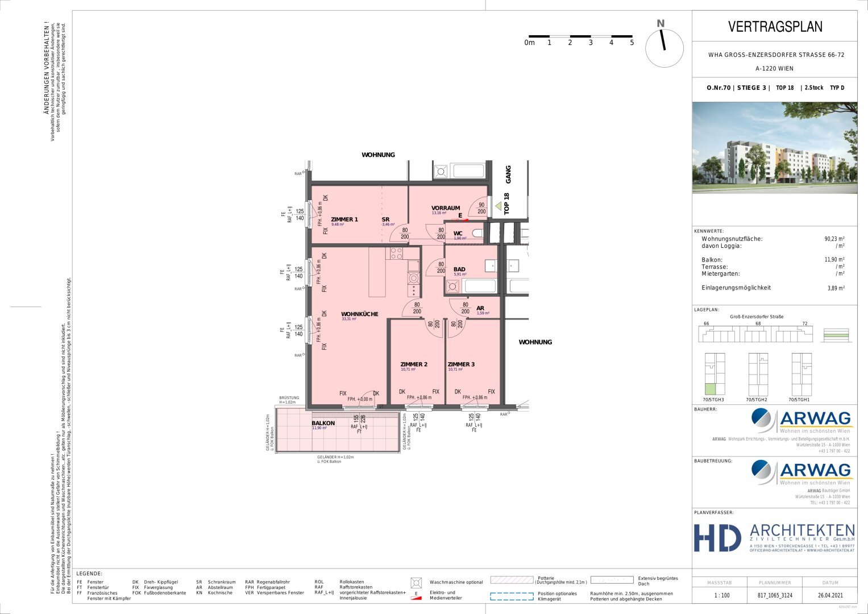Image resolution: width=868 pixels, height=614 pixels.
Task: Click the SR closet room label
Action: (x=385, y=219)
